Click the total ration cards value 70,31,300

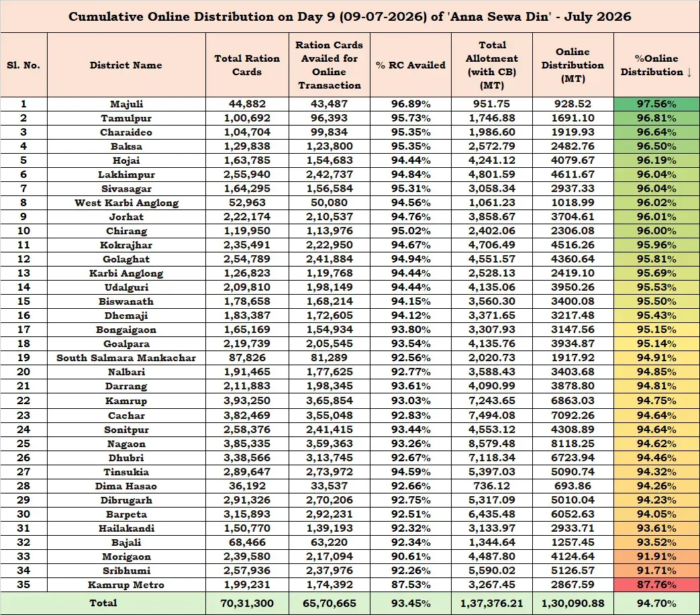coord(247,604)
